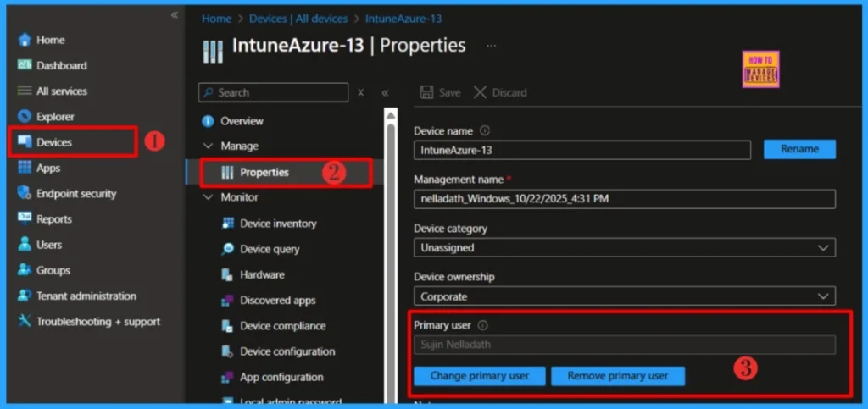Screen dimensions: 868x409
Task: Open the Device ownership dropdown
Action: 625,296
